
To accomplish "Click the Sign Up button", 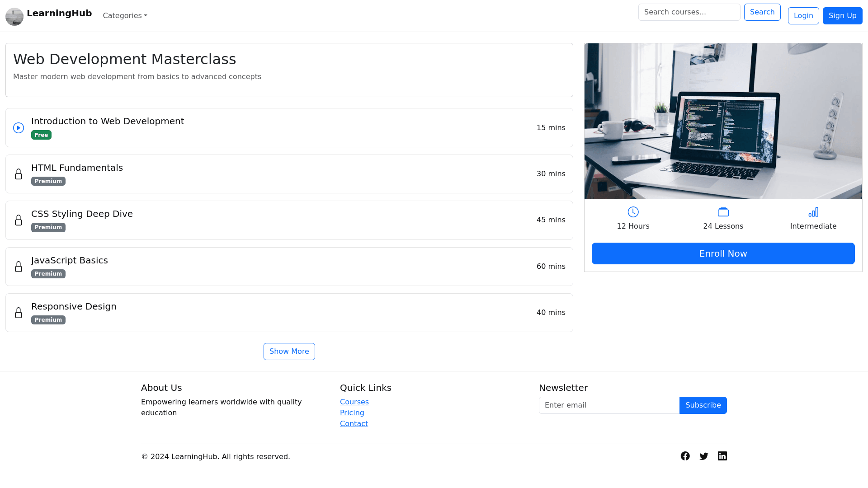I will (x=842, y=16).
